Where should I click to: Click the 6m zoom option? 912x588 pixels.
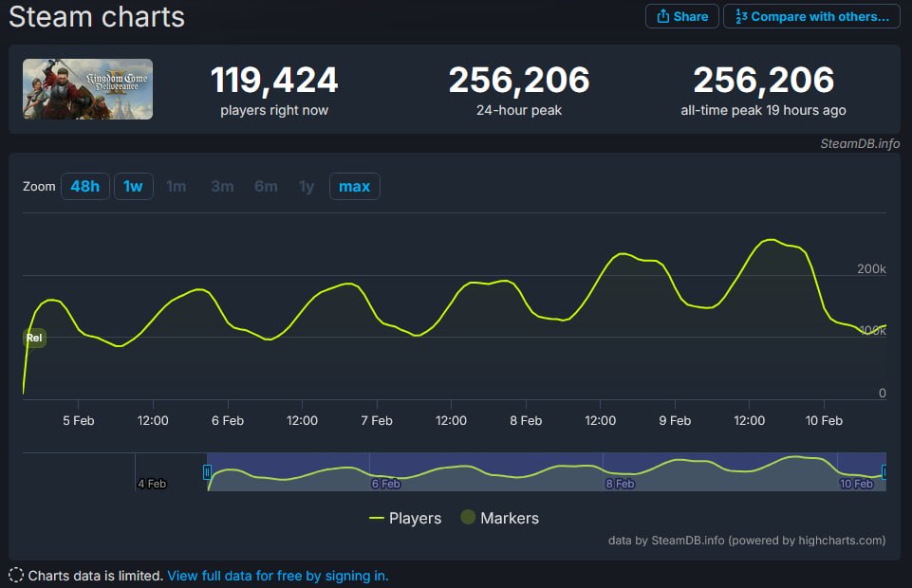tap(266, 186)
